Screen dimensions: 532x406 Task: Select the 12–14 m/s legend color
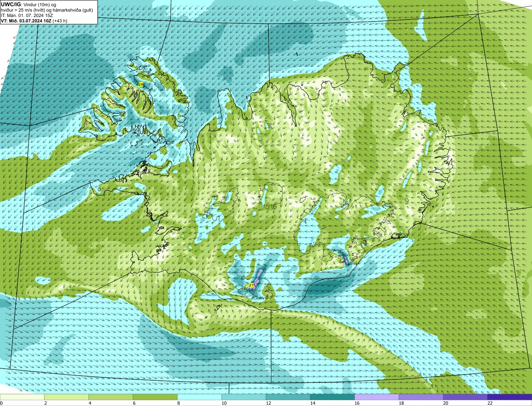pyautogui.click(x=288, y=397)
